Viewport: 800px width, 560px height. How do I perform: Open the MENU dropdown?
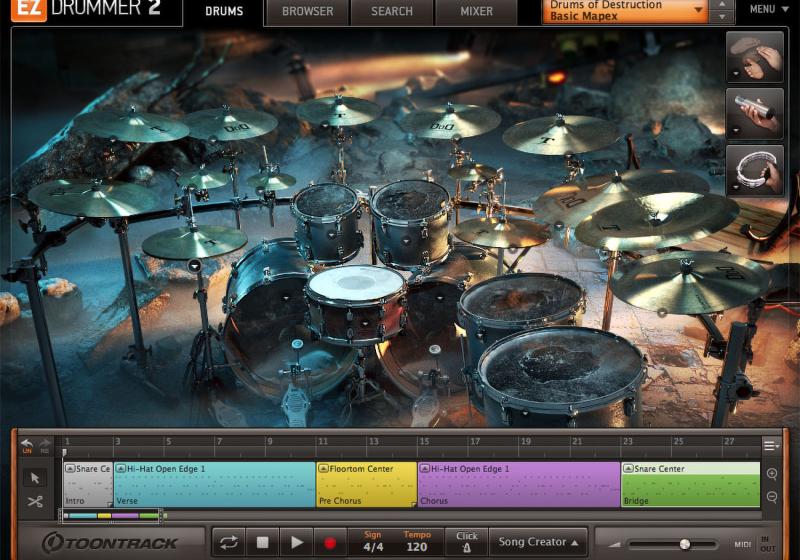tap(769, 9)
